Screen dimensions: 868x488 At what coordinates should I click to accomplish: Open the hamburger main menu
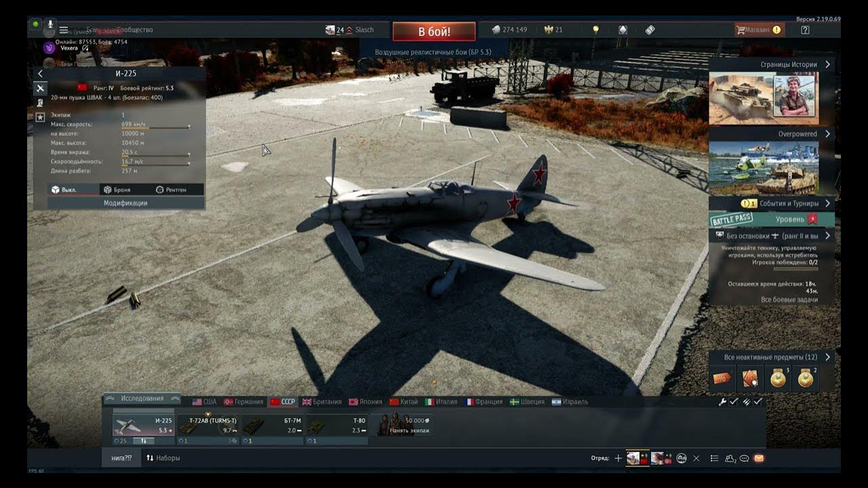[x=64, y=30]
